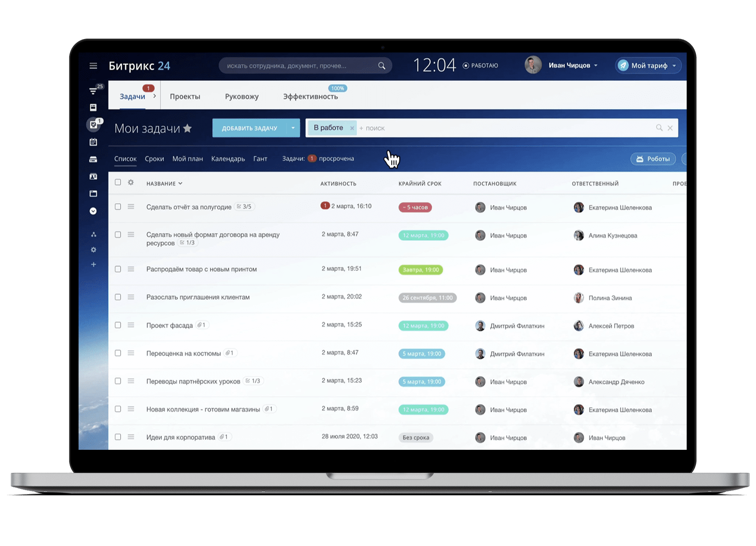
Task: Open the Работаю work status menu
Action: click(480, 66)
